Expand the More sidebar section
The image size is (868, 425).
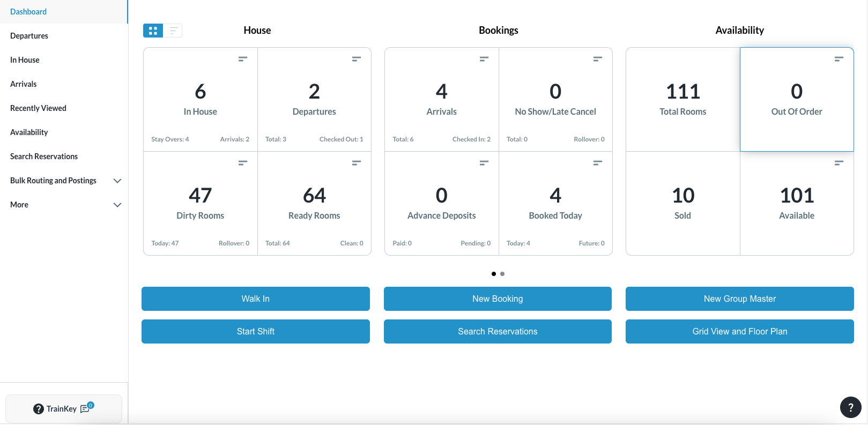coord(117,205)
